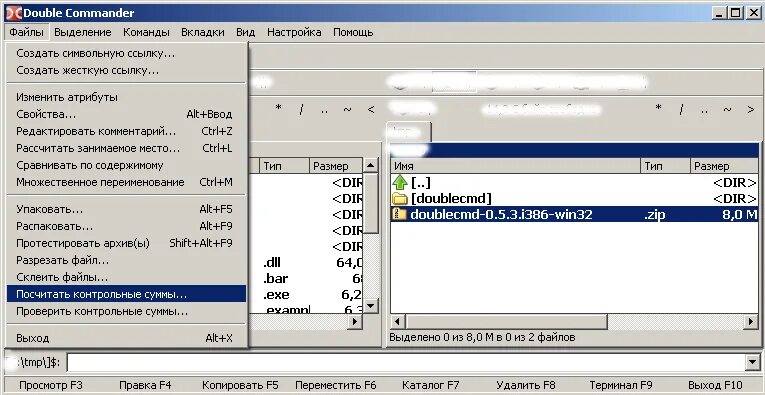Open the Выделение menu
Viewport: 765px width, 395px height.
(82, 32)
